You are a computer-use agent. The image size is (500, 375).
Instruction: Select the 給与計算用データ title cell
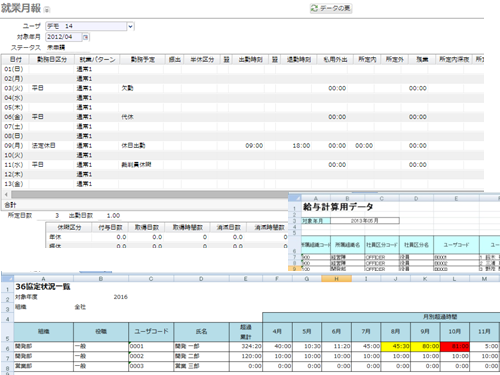[338, 207]
